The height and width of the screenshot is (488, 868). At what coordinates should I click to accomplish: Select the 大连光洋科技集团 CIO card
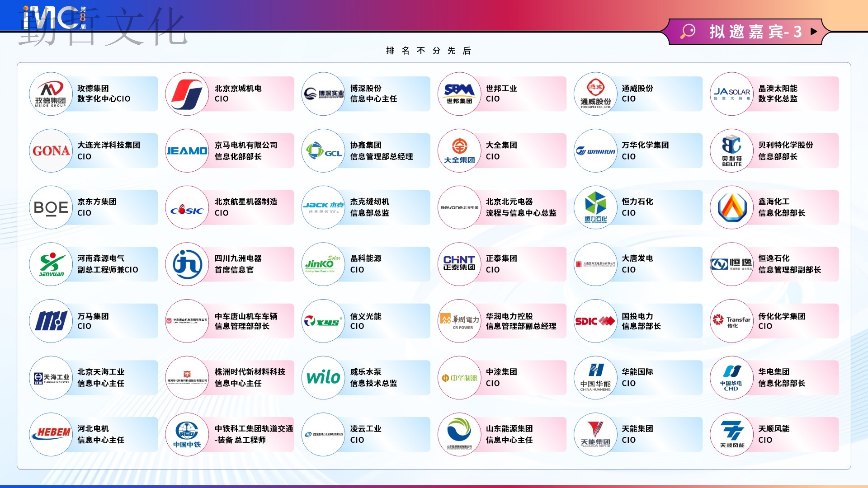tap(94, 151)
